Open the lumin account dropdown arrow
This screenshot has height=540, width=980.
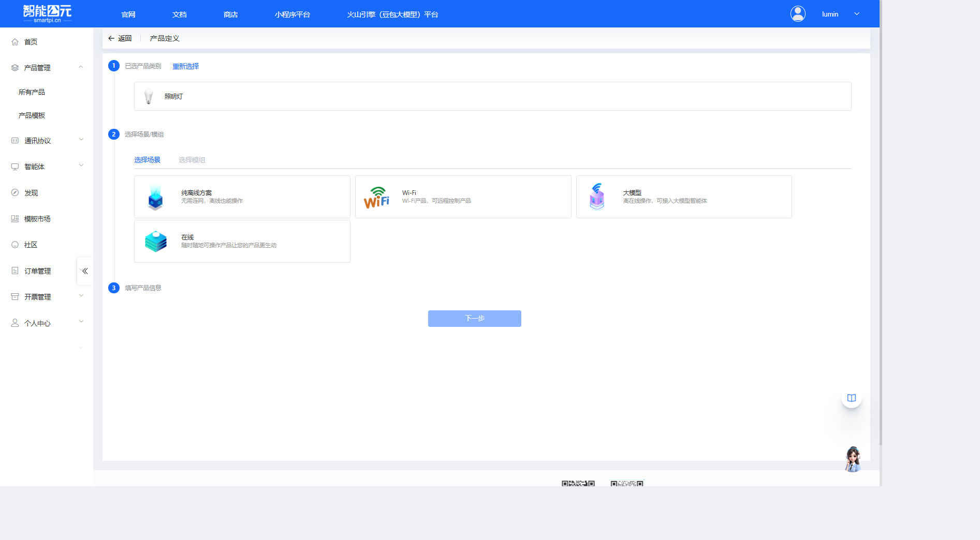(x=857, y=14)
